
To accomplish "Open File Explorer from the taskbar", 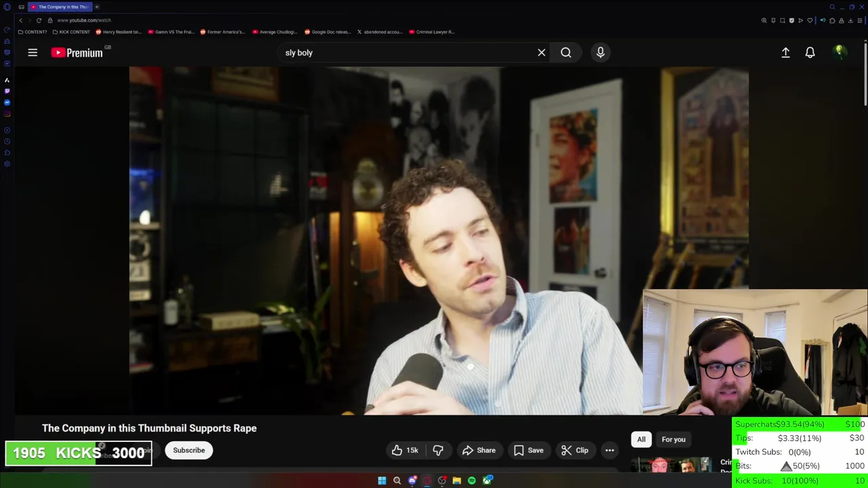I will point(456,481).
